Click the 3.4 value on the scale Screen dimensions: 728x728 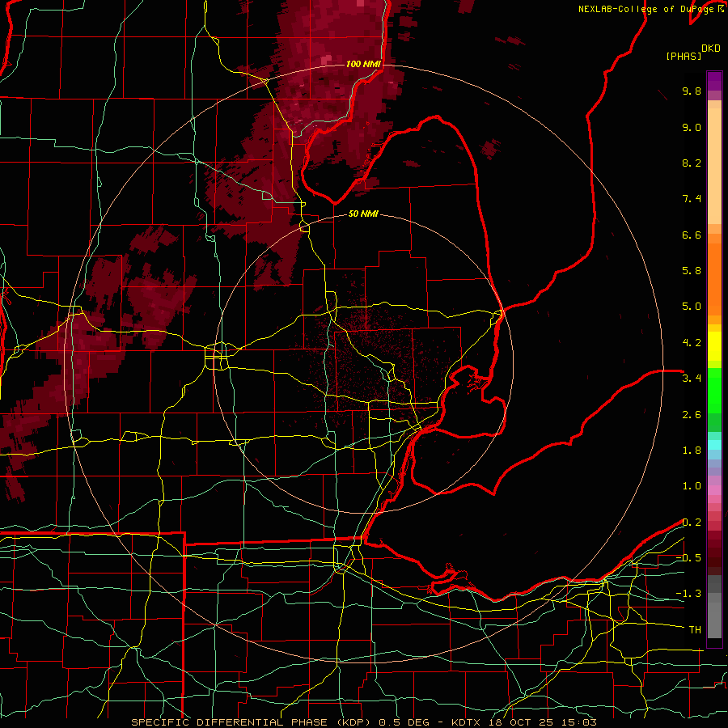(692, 379)
